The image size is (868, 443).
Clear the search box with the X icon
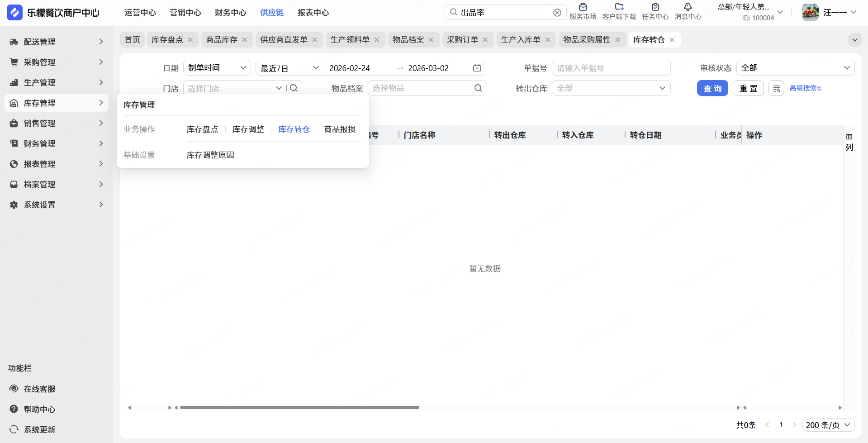click(557, 13)
